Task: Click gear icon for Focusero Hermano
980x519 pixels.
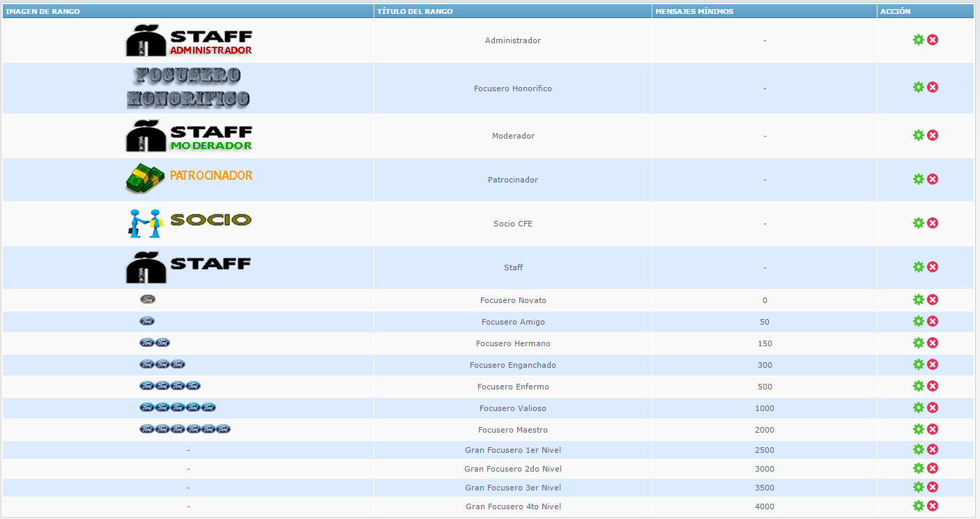Action: [918, 343]
